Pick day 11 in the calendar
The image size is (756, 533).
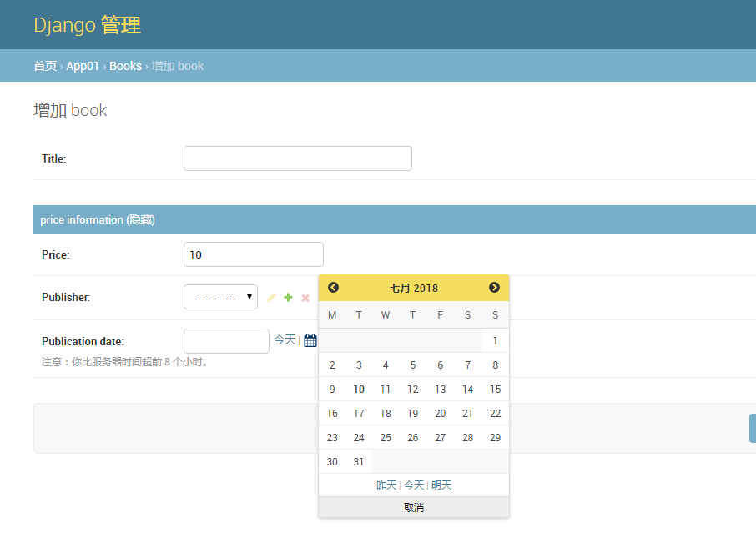386,389
